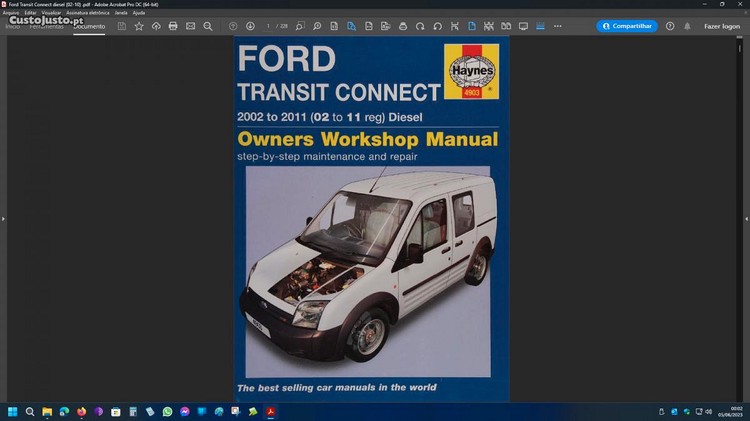Click the page number input field

coord(269,26)
